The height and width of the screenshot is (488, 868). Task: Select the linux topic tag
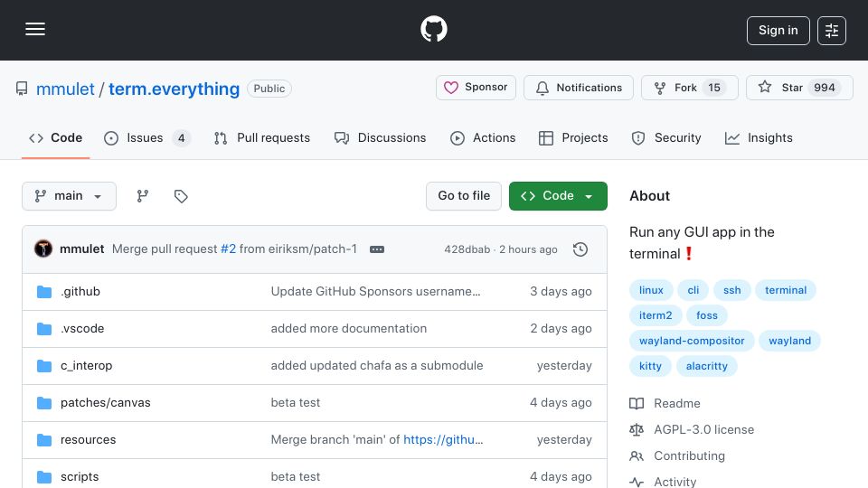point(651,290)
